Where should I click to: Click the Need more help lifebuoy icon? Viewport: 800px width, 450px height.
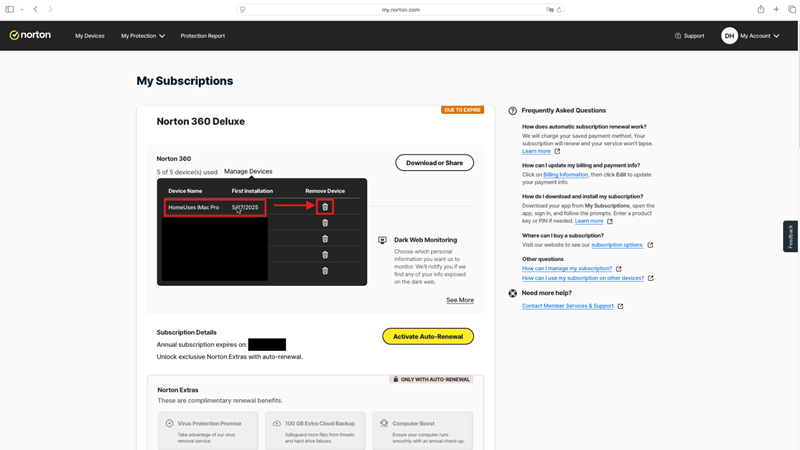(x=512, y=293)
